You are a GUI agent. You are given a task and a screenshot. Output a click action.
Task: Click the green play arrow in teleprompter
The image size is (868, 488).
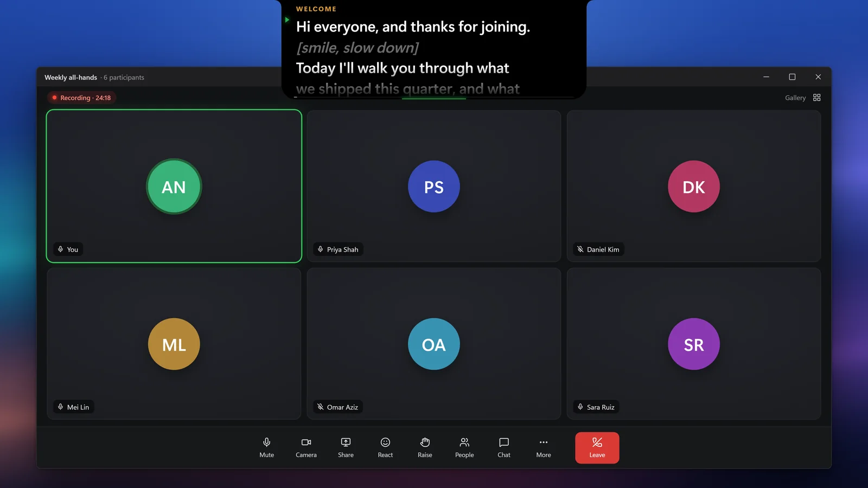click(287, 20)
